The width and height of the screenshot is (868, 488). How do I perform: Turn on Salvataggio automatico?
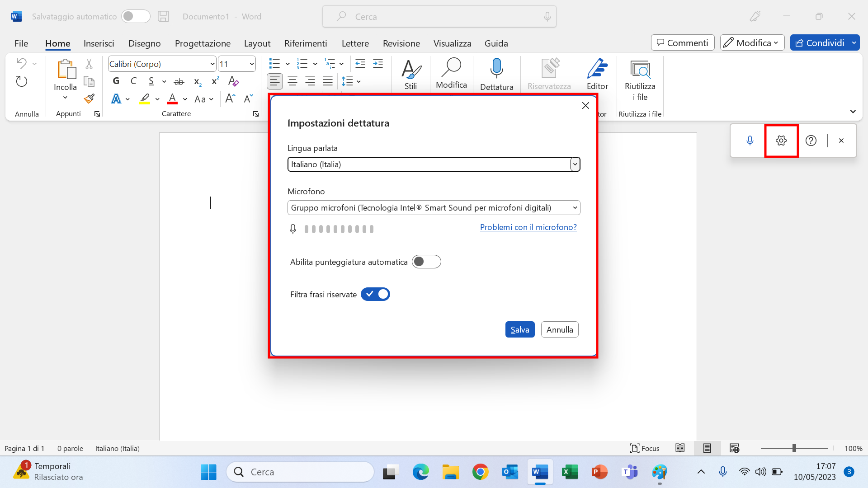[135, 16]
